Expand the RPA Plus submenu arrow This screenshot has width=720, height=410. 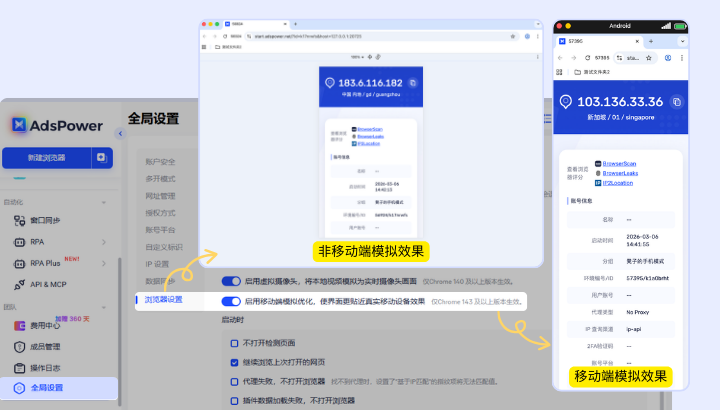(104, 263)
